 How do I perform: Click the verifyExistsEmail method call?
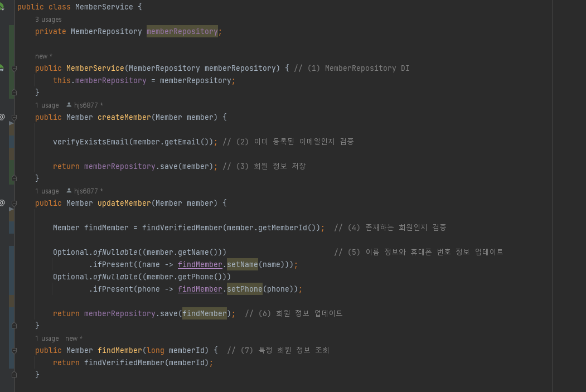point(91,142)
